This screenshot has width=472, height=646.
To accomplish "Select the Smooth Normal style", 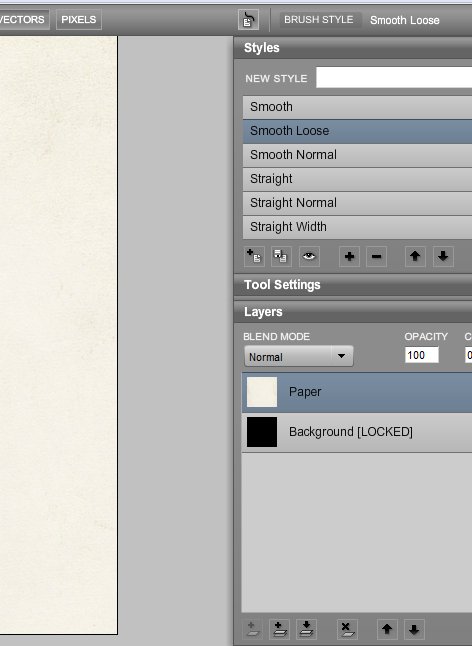I will tap(358, 155).
